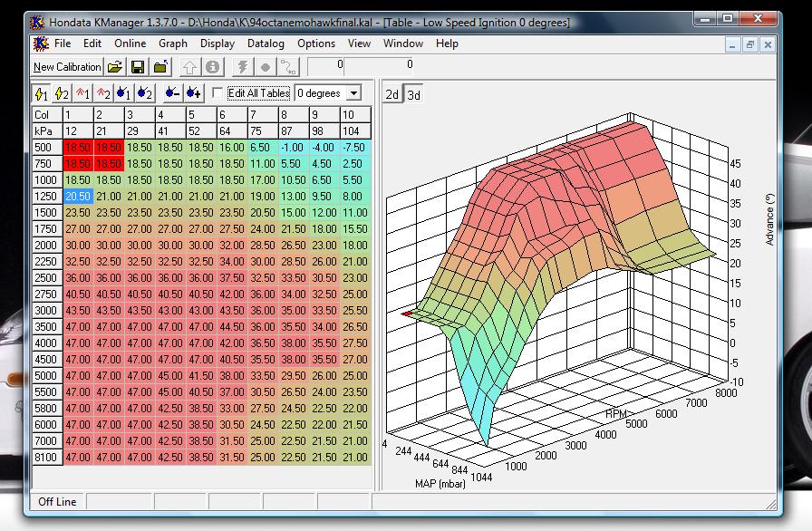
Task: Select column 10 header
Action: (355, 114)
